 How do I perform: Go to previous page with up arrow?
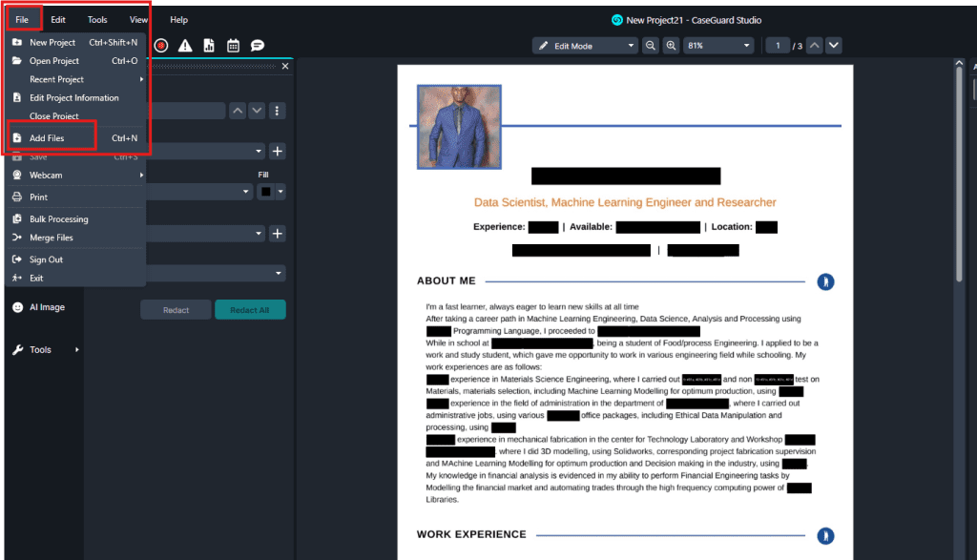[813, 46]
